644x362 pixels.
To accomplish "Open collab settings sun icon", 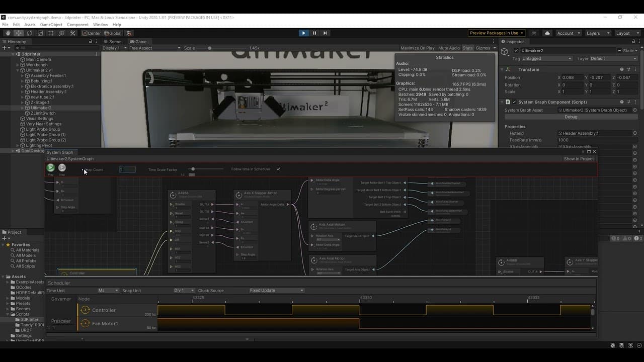I will click(534, 33).
